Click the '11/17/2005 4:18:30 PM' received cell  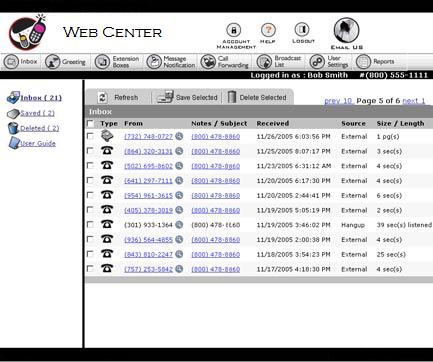(x=293, y=269)
